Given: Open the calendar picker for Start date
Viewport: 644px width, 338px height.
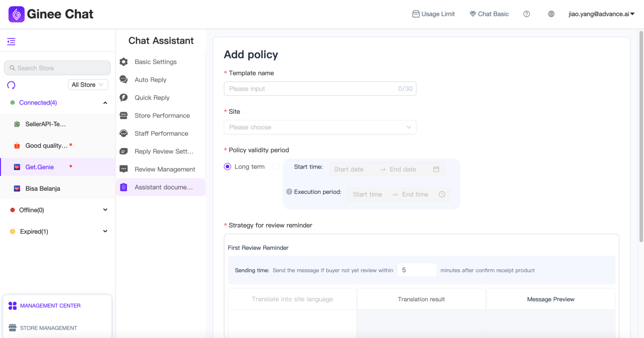Looking at the screenshot, I should click(x=436, y=169).
